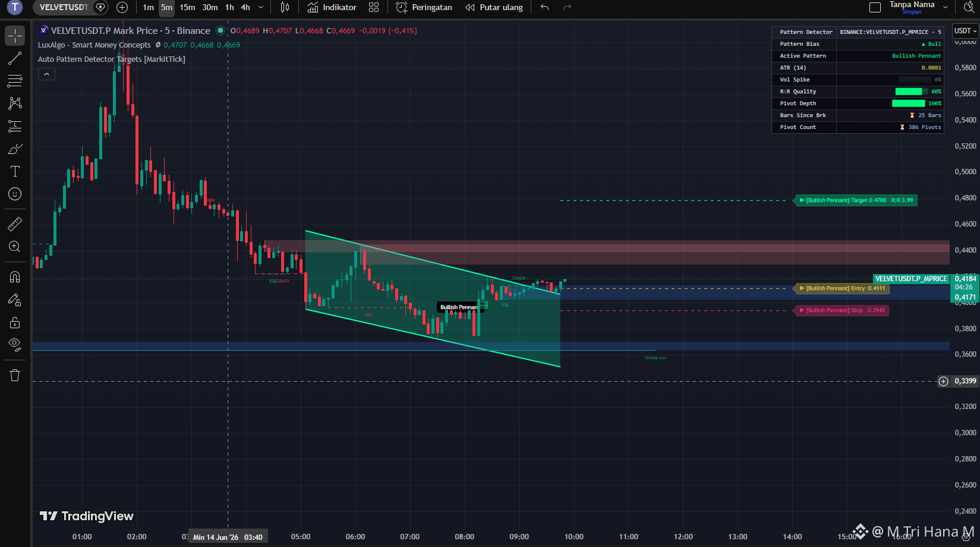Select Auto Pattern Detector Targets legend
Screen dimensions: 980x547
tap(112, 59)
